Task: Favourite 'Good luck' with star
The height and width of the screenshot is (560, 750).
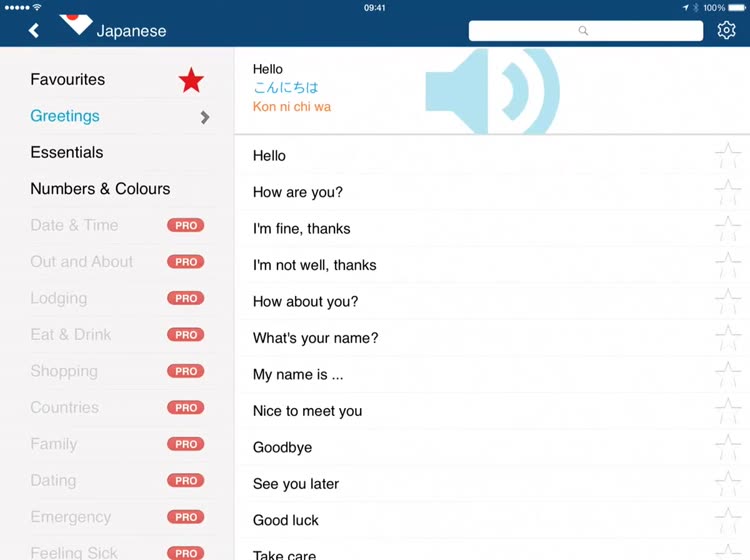Action: click(x=728, y=520)
